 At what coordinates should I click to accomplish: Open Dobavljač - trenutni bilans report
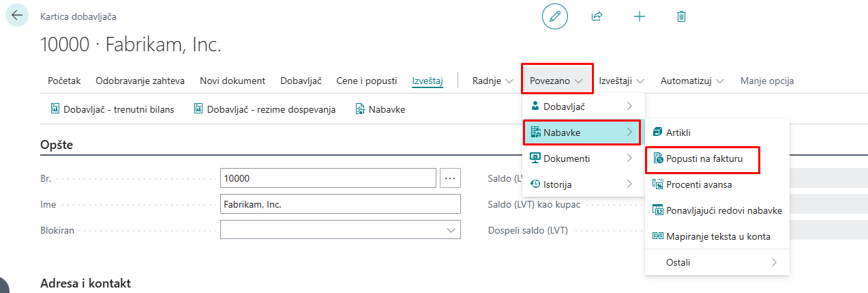tap(112, 109)
